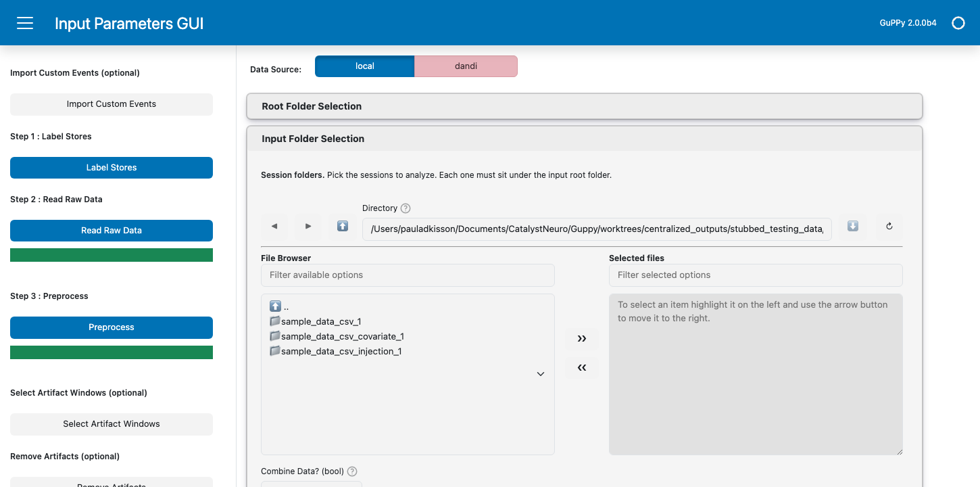Select the sample_data_csv_injection_1 folder name

point(341,351)
